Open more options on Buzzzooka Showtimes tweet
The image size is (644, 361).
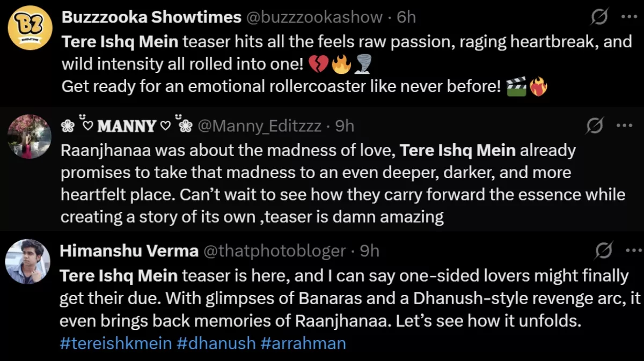(x=628, y=17)
